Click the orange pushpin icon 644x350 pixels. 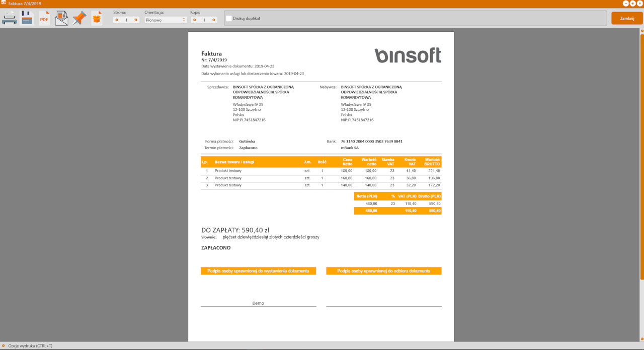click(x=79, y=18)
